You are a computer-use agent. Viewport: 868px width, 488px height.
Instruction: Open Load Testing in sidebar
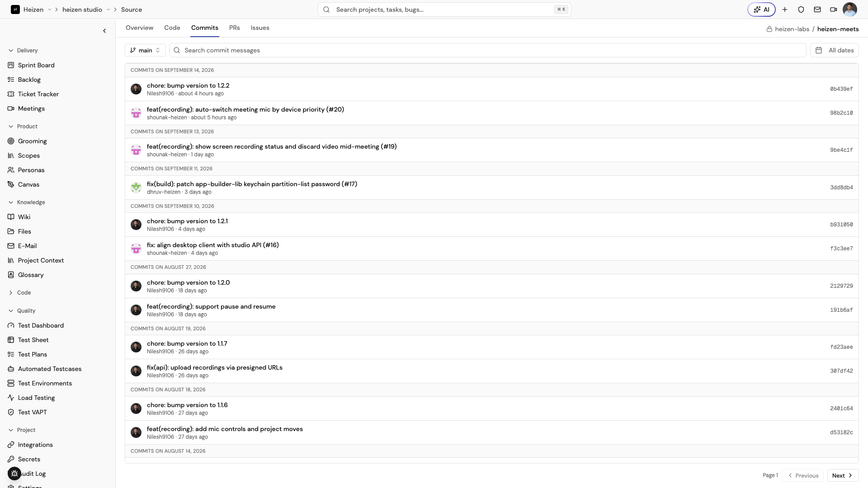[36, 398]
